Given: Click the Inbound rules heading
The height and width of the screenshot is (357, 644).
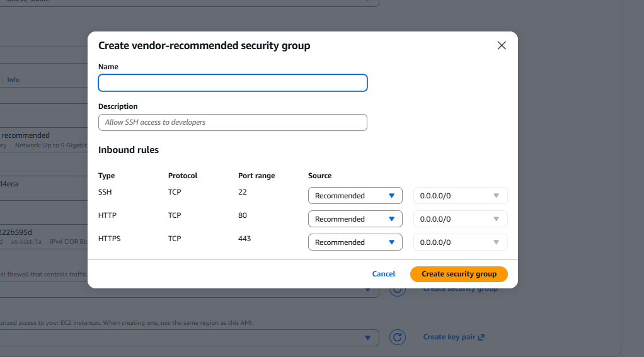Looking at the screenshot, I should click(x=129, y=150).
